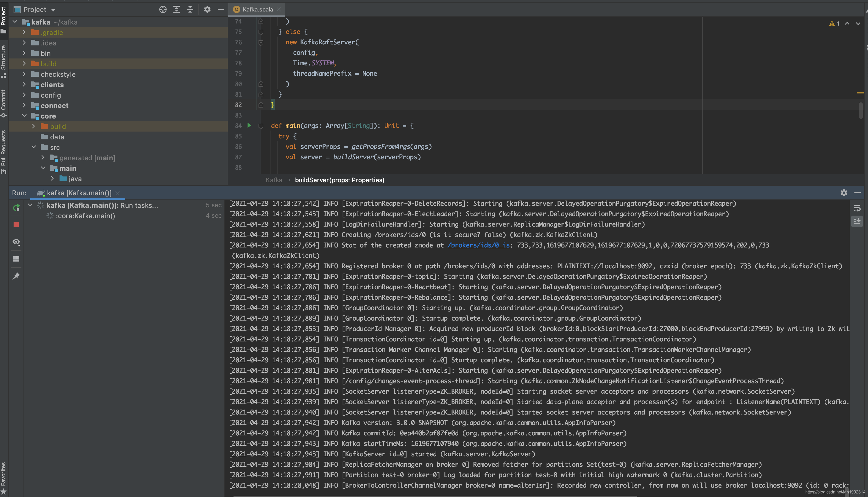868x497 pixels.
Task: Expand the java folder
Action: pyautogui.click(x=52, y=179)
